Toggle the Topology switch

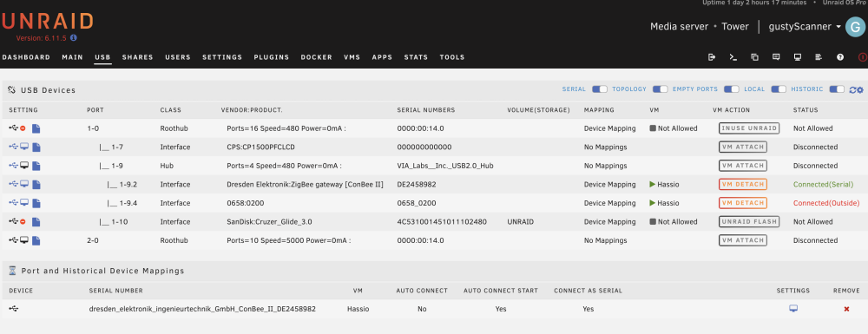tap(660, 89)
